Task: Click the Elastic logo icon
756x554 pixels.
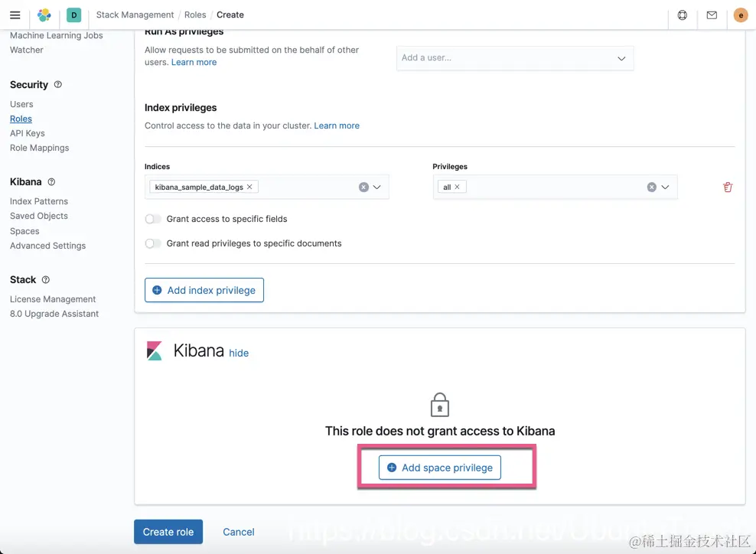Action: click(44, 15)
